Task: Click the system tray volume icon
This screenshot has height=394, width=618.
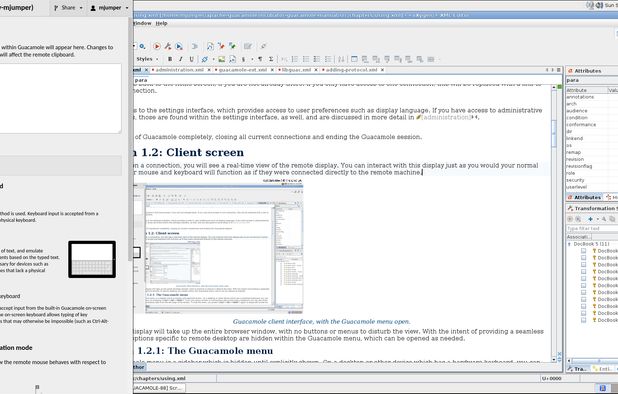Action: click(x=599, y=5)
